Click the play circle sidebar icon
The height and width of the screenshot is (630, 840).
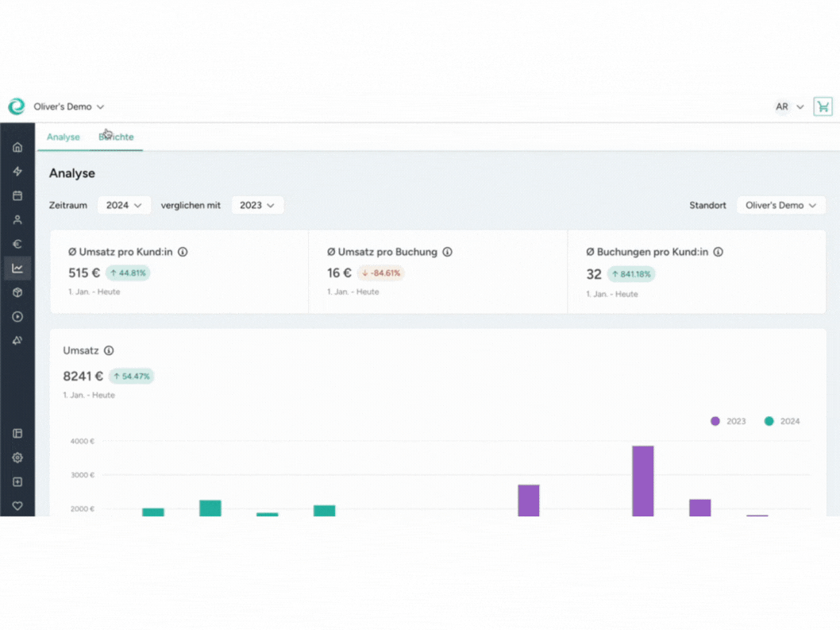(17, 316)
